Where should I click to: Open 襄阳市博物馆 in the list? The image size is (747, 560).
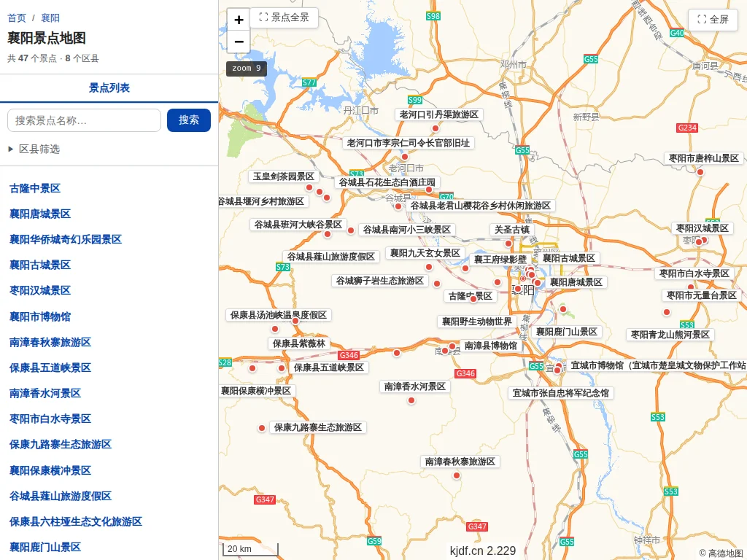click(40, 316)
